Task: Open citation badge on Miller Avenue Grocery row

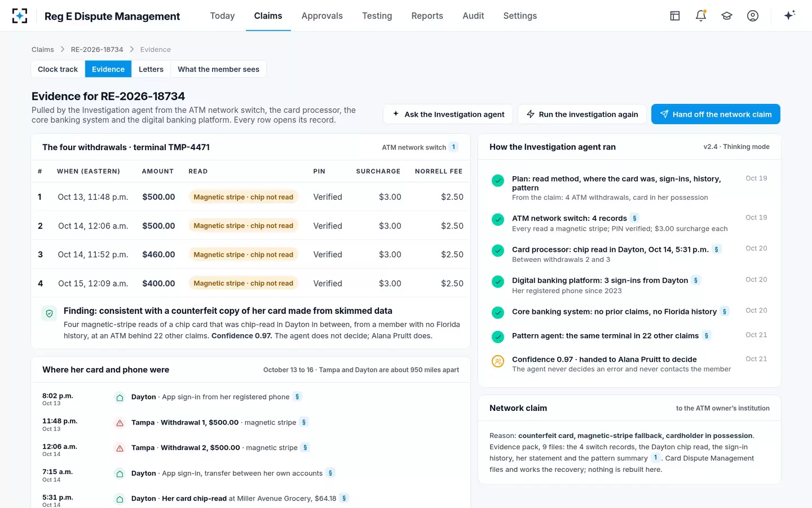Action: tap(344, 498)
